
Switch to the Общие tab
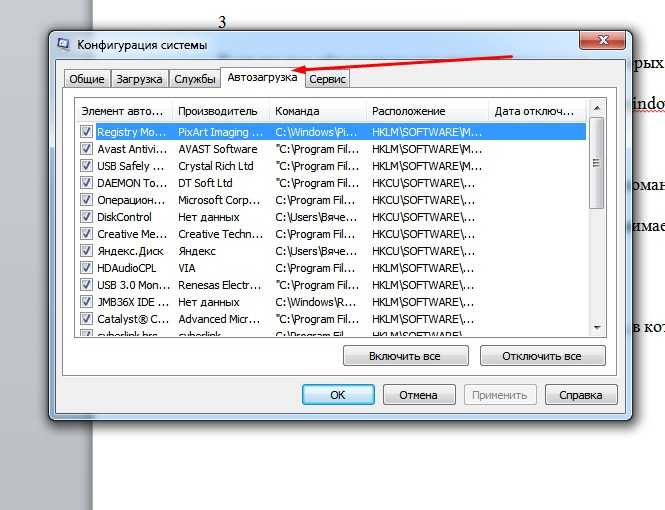click(x=87, y=79)
